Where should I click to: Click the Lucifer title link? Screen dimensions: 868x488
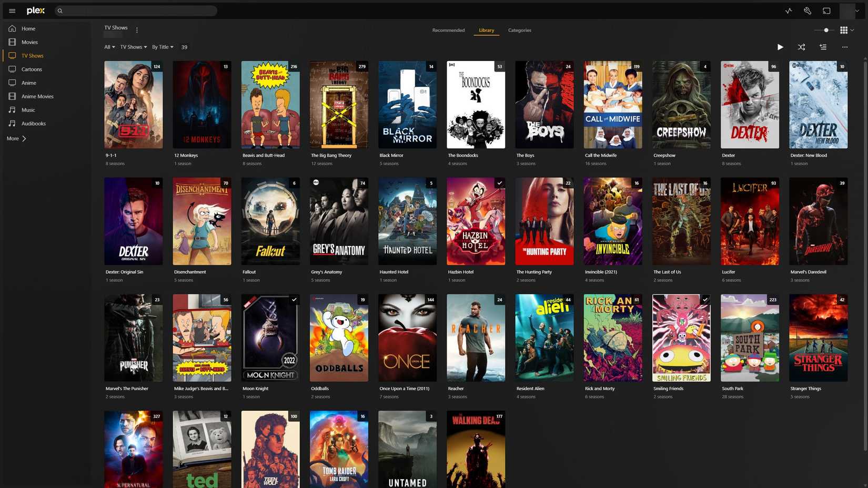pyautogui.click(x=728, y=272)
